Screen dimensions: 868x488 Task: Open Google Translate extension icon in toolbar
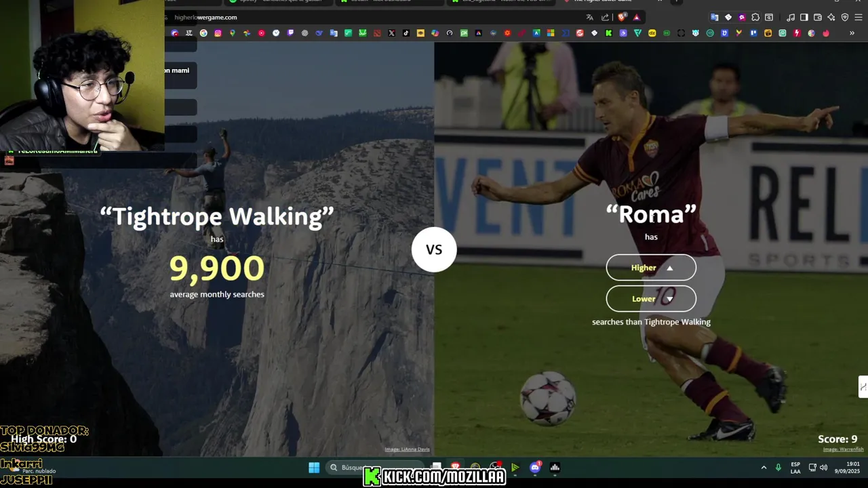[714, 18]
